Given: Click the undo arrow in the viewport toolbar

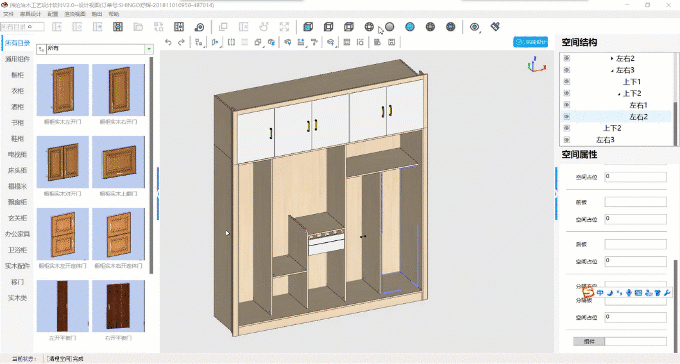Looking at the screenshot, I should point(168,42).
